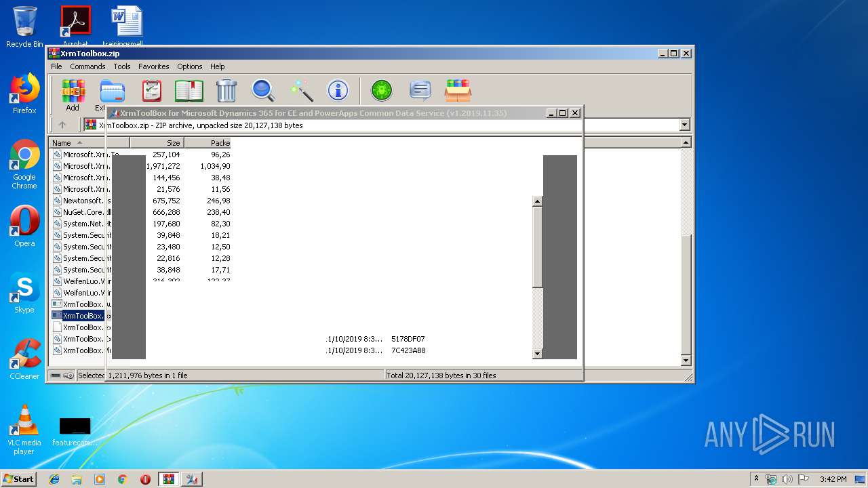Screen dimensions: 868x488
Task: Click the XrmToolBox taskbar button
Action: tap(192, 479)
